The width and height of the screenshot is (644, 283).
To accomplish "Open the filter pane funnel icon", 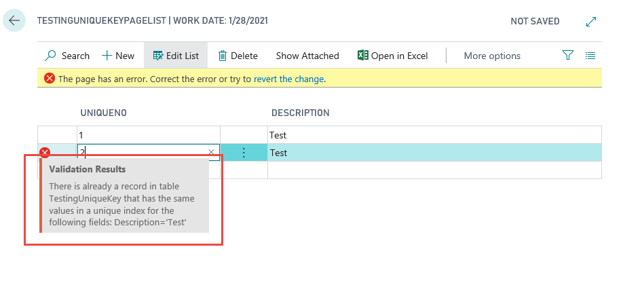I will [568, 56].
